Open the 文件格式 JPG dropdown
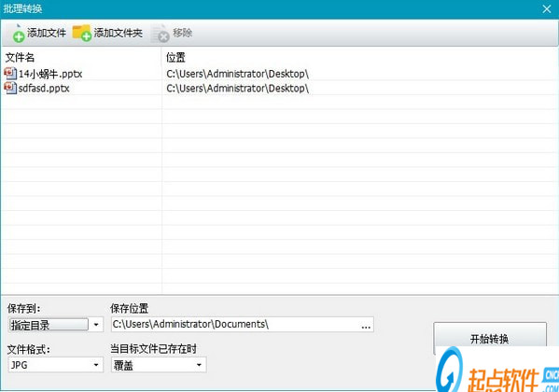559x392 pixels. coord(56,365)
